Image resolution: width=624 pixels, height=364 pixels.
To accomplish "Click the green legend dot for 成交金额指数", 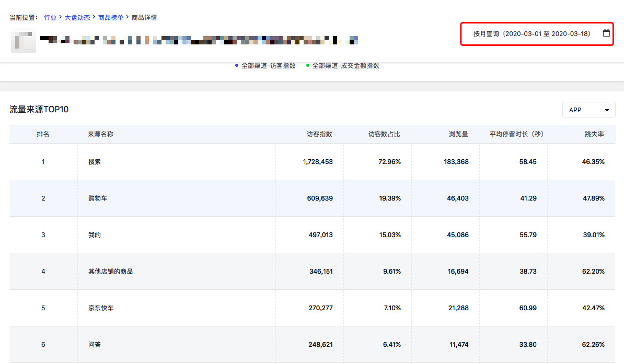I will (x=308, y=65).
